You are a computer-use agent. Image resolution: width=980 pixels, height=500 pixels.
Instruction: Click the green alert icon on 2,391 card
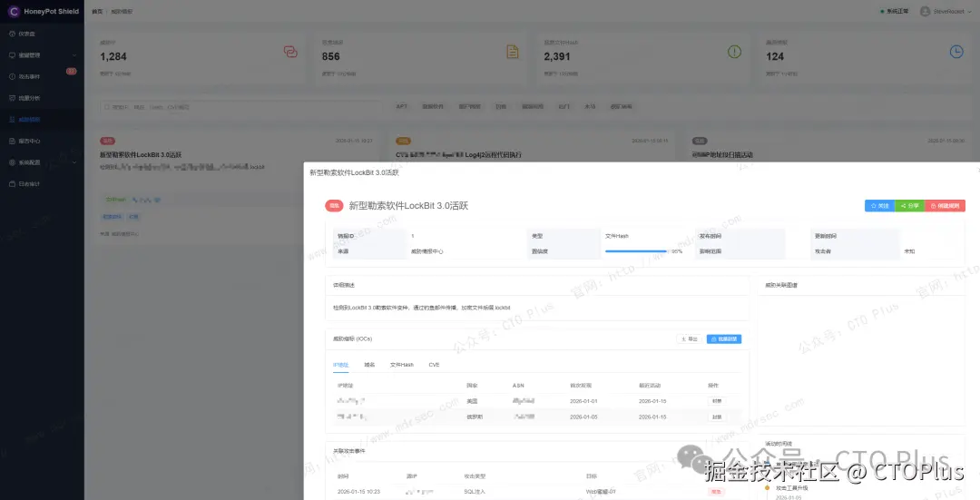[734, 52]
